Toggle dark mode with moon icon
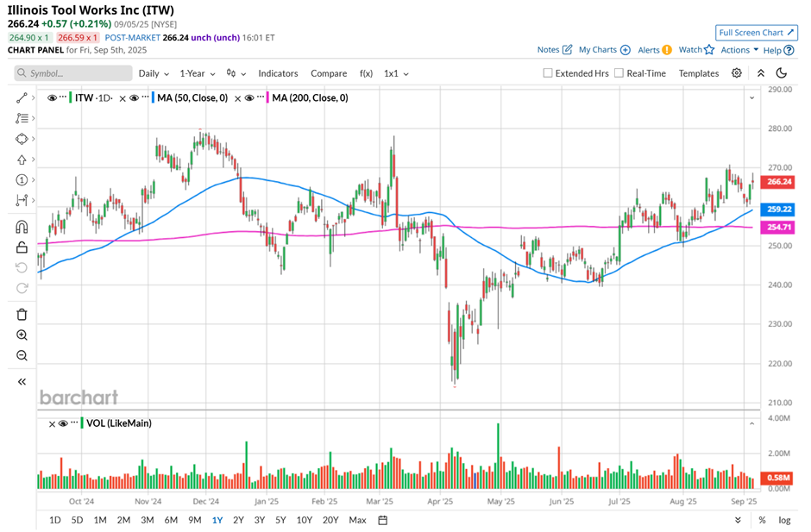The image size is (811, 532). (x=782, y=73)
